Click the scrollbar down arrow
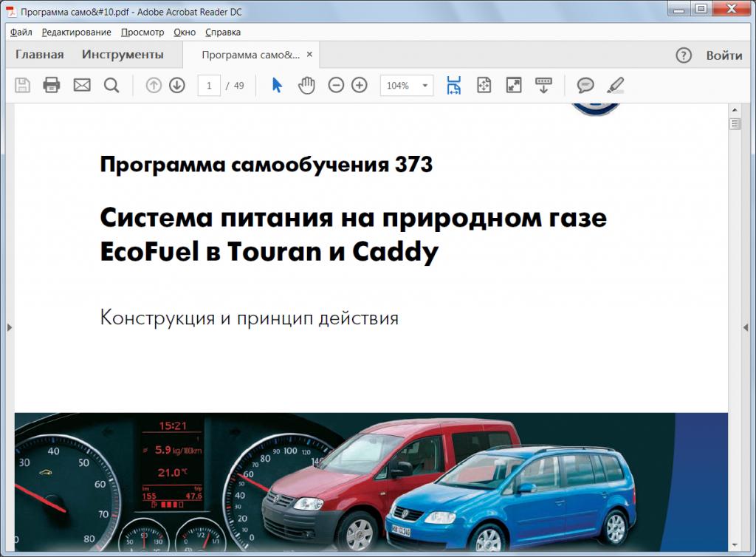 pos(735,545)
